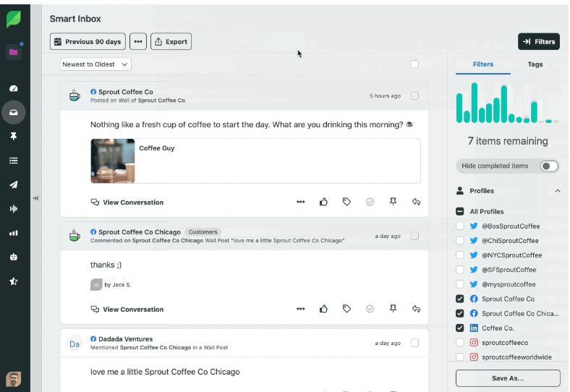Toggle the All Profiles checkbox
The height and width of the screenshot is (392, 570).
click(460, 212)
